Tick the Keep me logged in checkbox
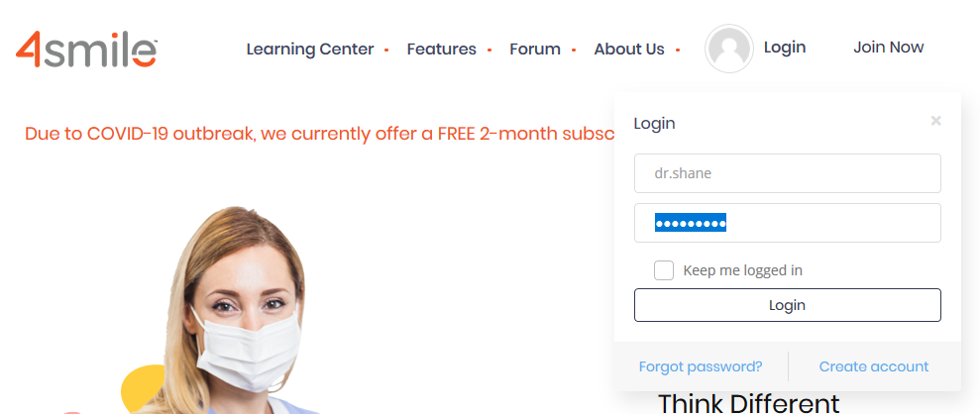The width and height of the screenshot is (980, 414). [x=664, y=270]
